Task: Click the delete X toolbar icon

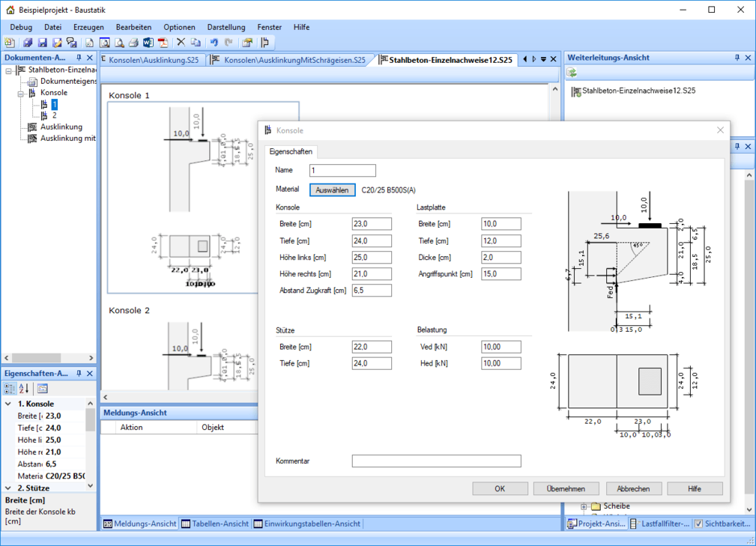Action: coord(181,43)
